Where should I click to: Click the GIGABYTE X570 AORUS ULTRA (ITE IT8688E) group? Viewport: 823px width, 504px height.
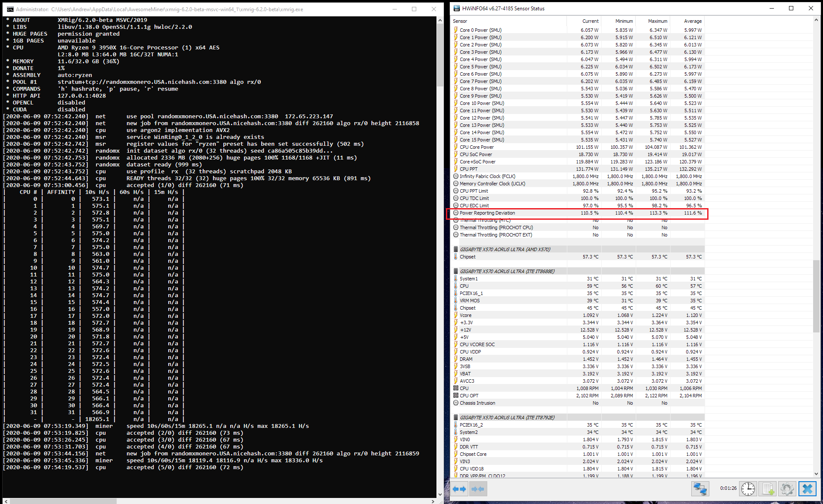pos(507,271)
